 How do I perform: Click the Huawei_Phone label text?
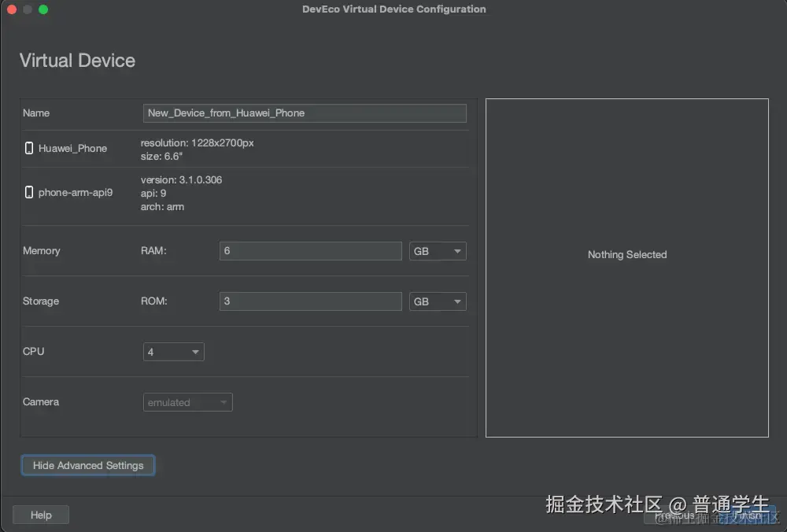pyautogui.click(x=72, y=148)
